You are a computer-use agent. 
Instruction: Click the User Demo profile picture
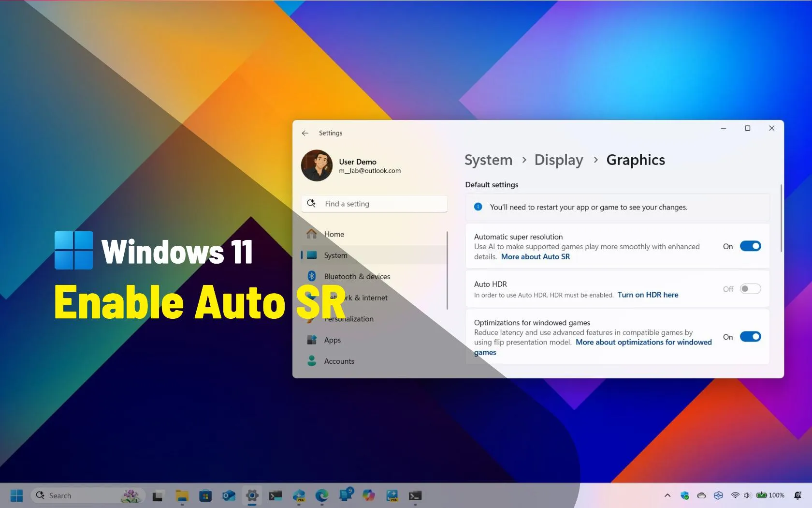(x=317, y=165)
